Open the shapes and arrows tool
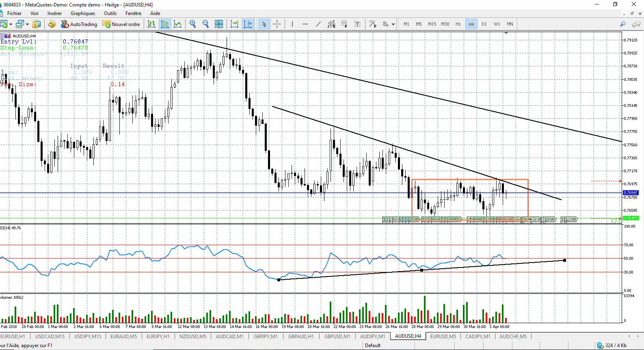Image resolution: width=644 pixels, height=350 pixels. 385,24
